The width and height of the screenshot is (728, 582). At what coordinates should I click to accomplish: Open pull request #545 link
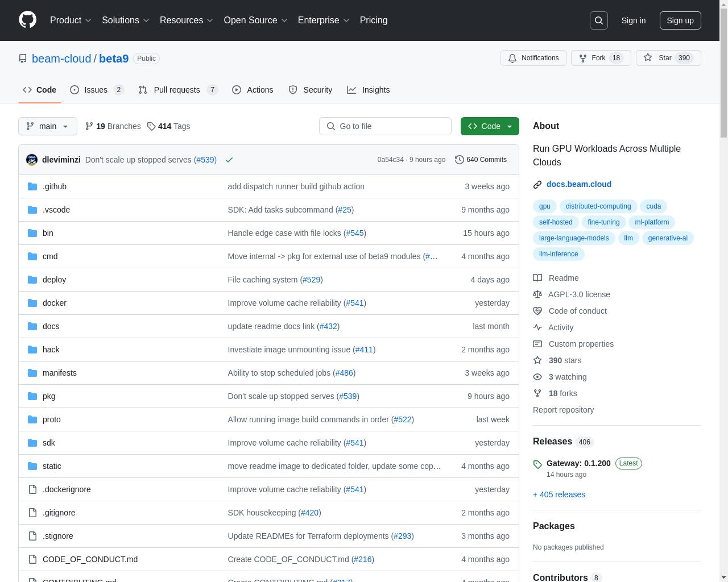click(x=355, y=233)
